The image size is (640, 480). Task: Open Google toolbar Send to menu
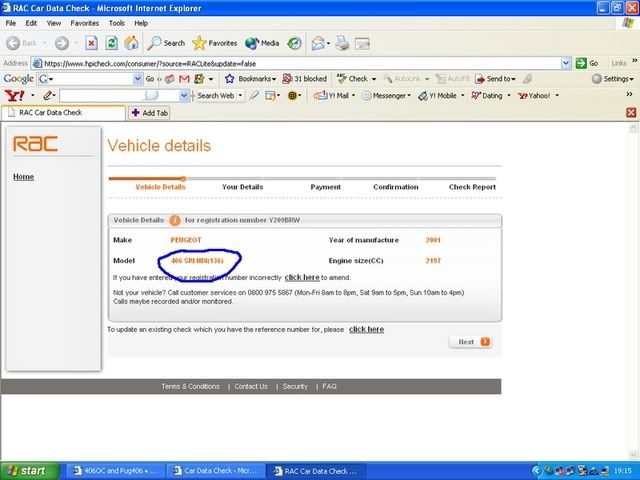(496, 79)
